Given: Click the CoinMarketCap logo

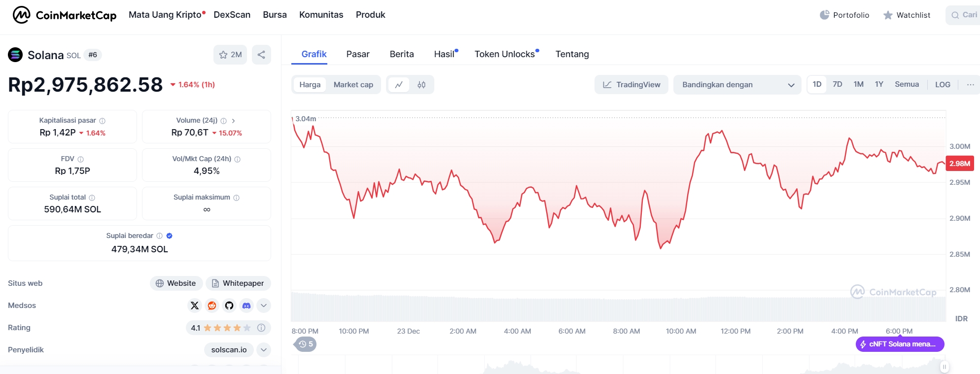Looking at the screenshot, I should pos(65,15).
